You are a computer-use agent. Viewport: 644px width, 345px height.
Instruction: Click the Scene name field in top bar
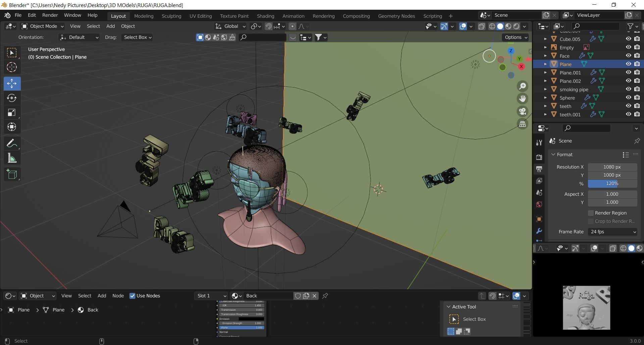pos(517,15)
